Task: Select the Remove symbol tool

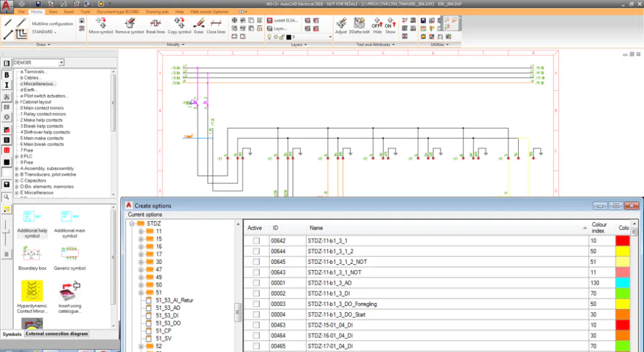Action: point(129,25)
